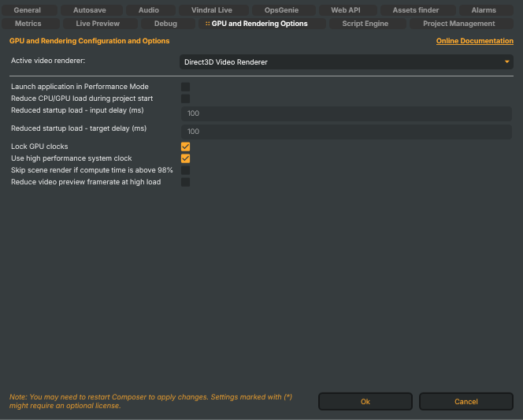523x420 pixels.
Task: Open the Assets finder tab
Action: [418, 10]
